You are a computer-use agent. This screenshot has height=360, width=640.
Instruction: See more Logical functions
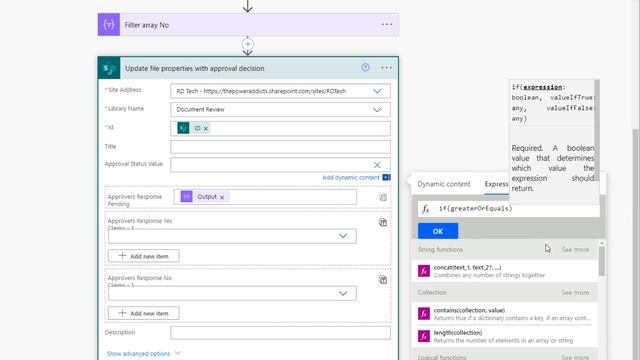click(x=575, y=357)
